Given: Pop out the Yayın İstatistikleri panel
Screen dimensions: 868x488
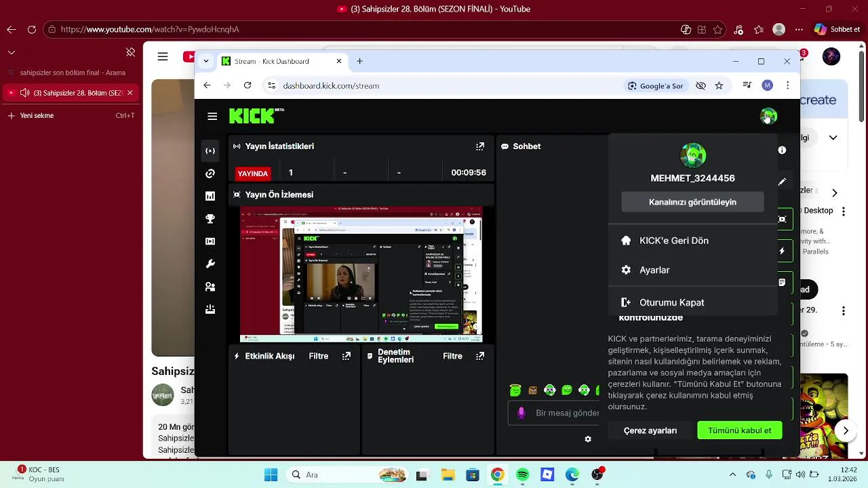Looking at the screenshot, I should 480,146.
